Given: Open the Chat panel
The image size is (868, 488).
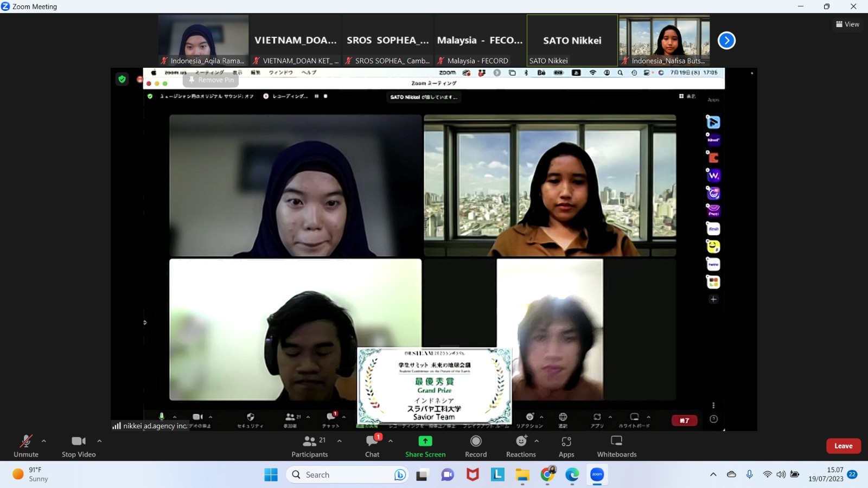Looking at the screenshot, I should 372,446.
